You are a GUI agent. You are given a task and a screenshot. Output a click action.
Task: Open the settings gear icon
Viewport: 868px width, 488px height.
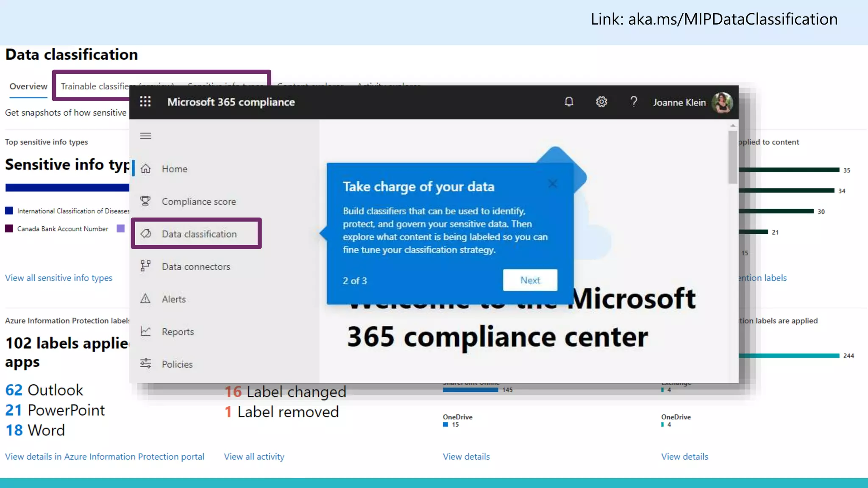click(x=601, y=102)
